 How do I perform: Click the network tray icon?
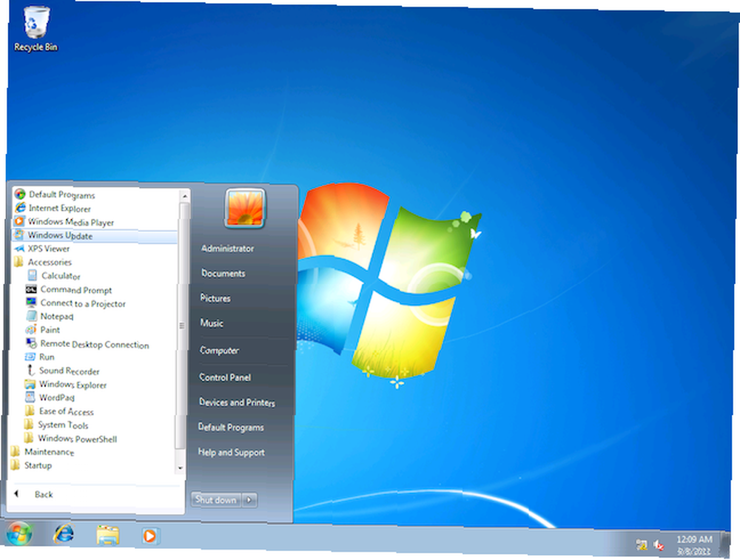(642, 545)
